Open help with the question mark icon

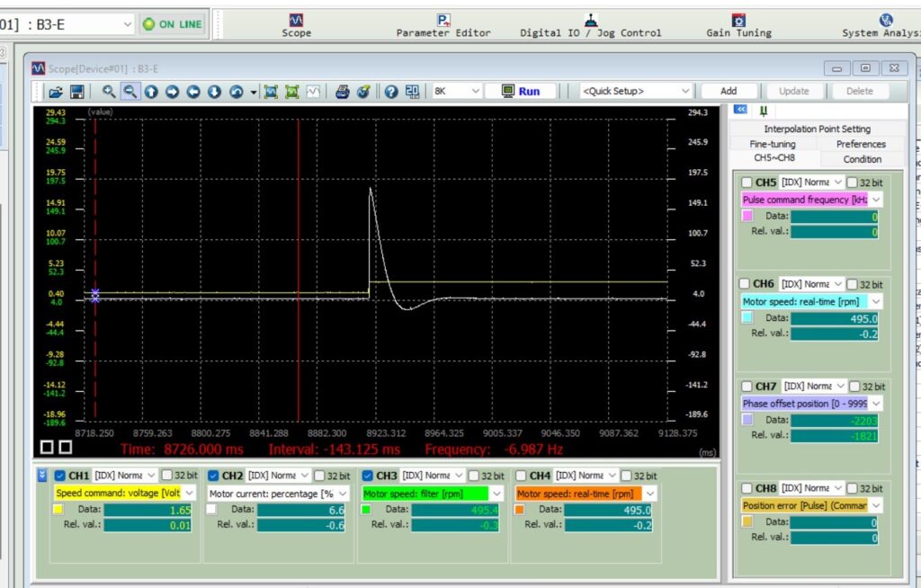(390, 91)
